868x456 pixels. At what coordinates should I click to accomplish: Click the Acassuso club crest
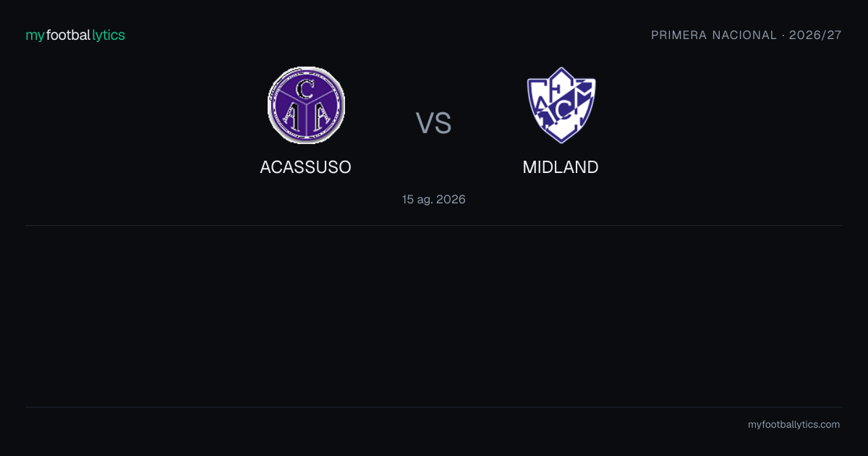[306, 105]
